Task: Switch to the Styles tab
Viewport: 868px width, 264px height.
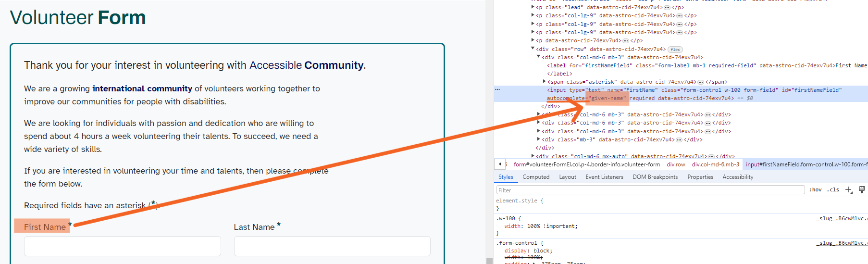Action: click(x=506, y=177)
